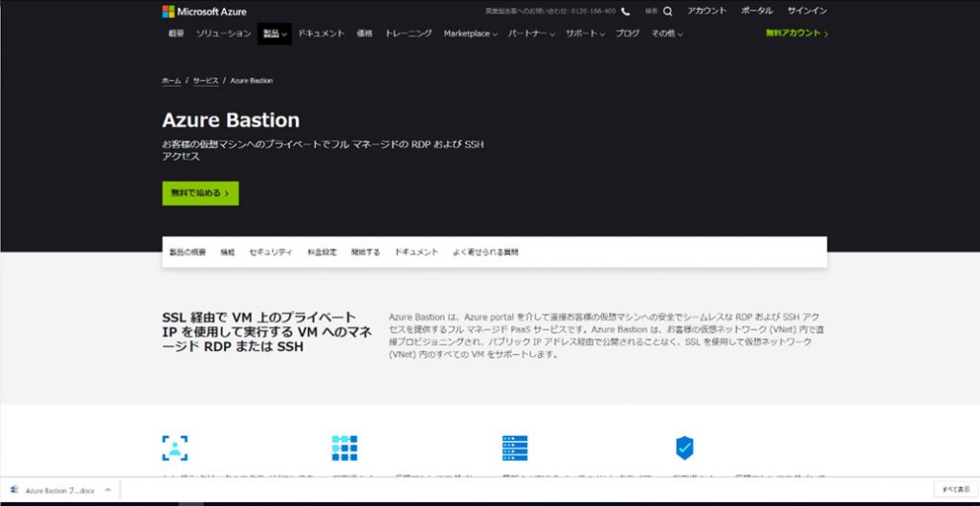Click the phone icon beside the contact number
The width and height of the screenshot is (980, 506).
[626, 11]
